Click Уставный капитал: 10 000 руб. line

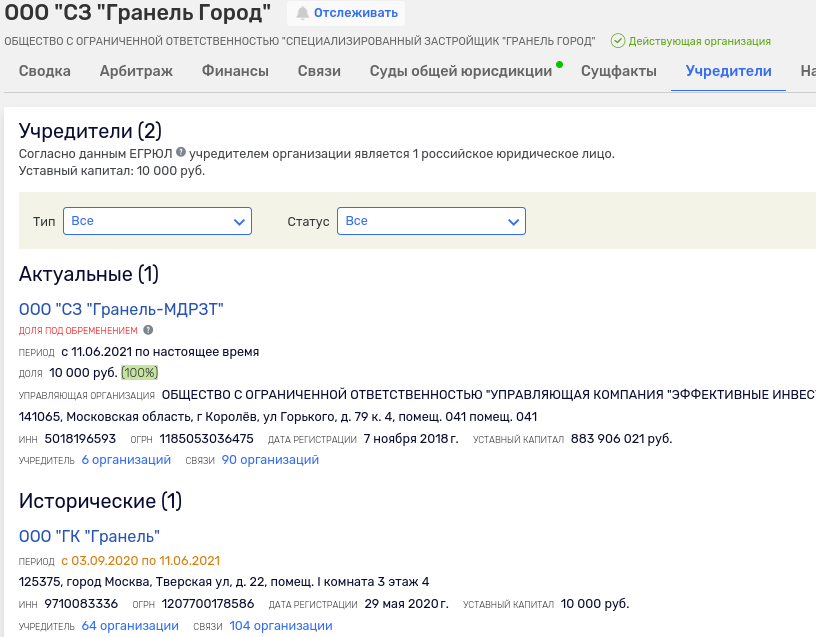[112, 171]
